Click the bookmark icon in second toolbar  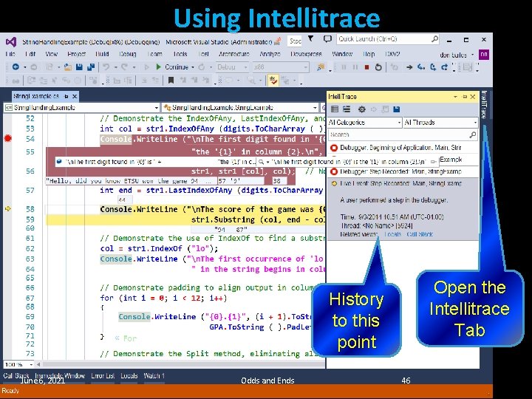point(171,81)
